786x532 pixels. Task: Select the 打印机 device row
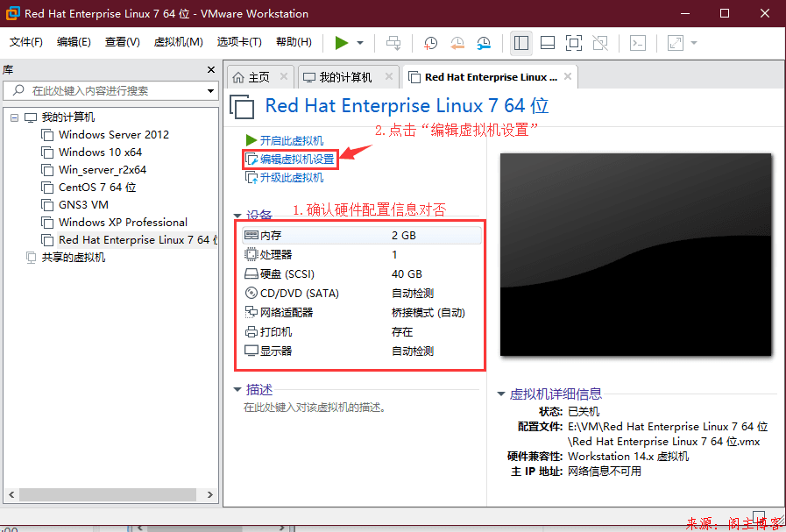pyautogui.click(x=362, y=332)
